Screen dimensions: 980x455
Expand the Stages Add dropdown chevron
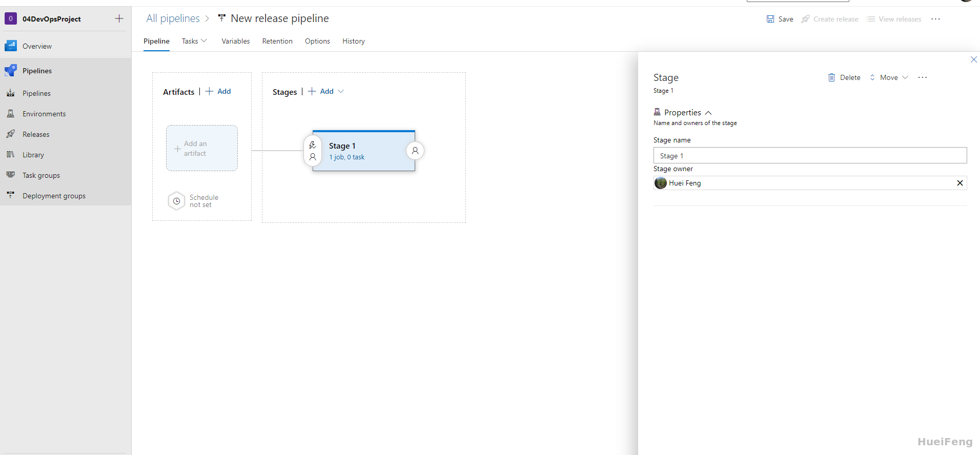[341, 91]
